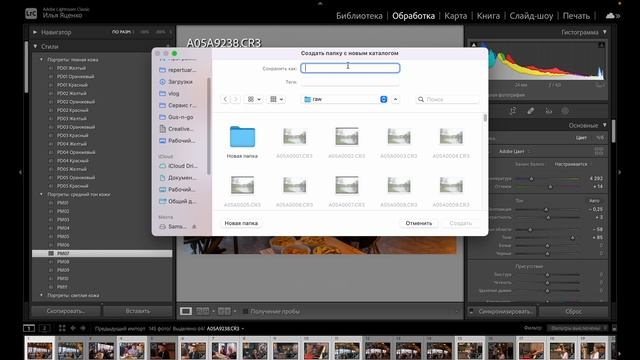640x360 pixels.
Task: Select loupe view mode below the photo
Action: pos(186,311)
